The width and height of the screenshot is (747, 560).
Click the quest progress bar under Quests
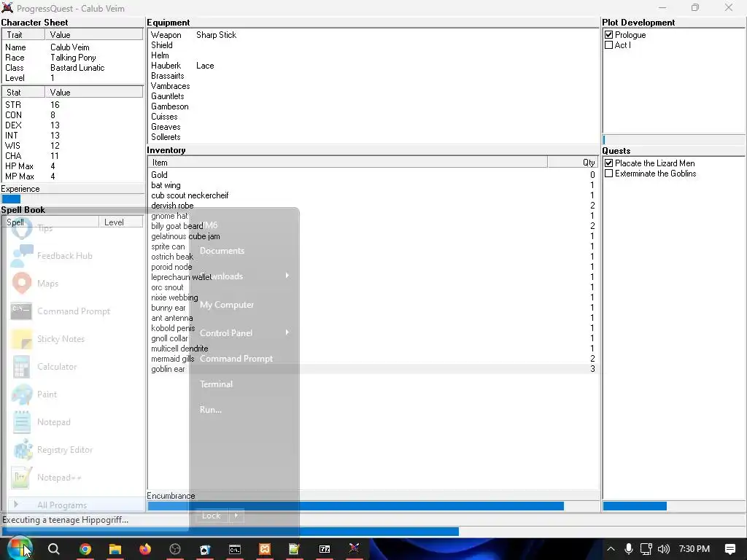(x=673, y=506)
